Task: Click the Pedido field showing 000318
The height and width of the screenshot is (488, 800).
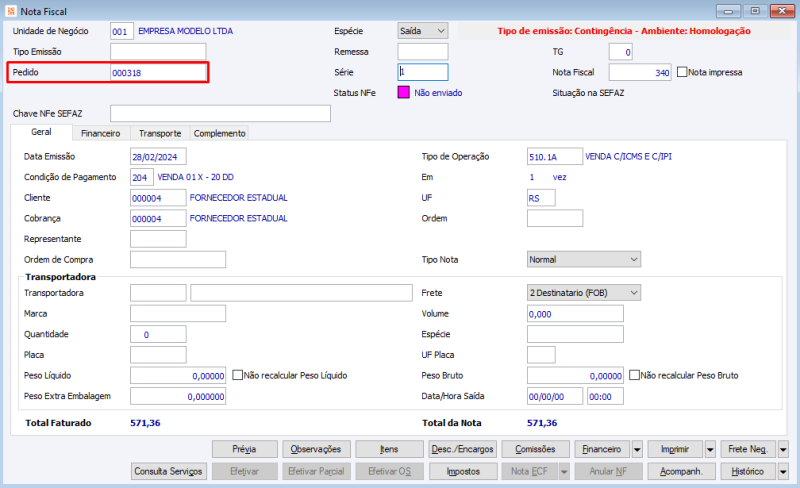Action: click(x=158, y=72)
